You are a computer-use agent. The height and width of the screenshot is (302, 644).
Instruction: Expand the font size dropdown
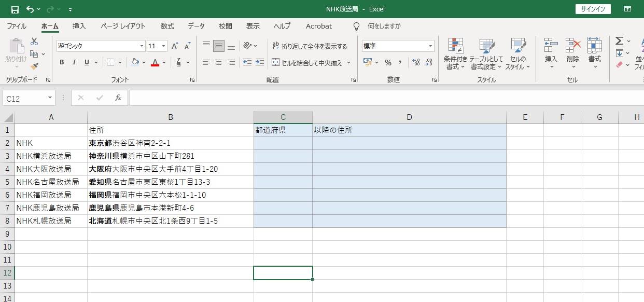click(164, 46)
